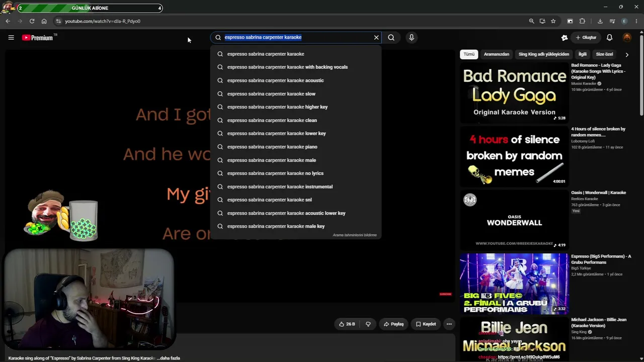Pick the suggestion ending in karaoke male key

(x=296, y=226)
